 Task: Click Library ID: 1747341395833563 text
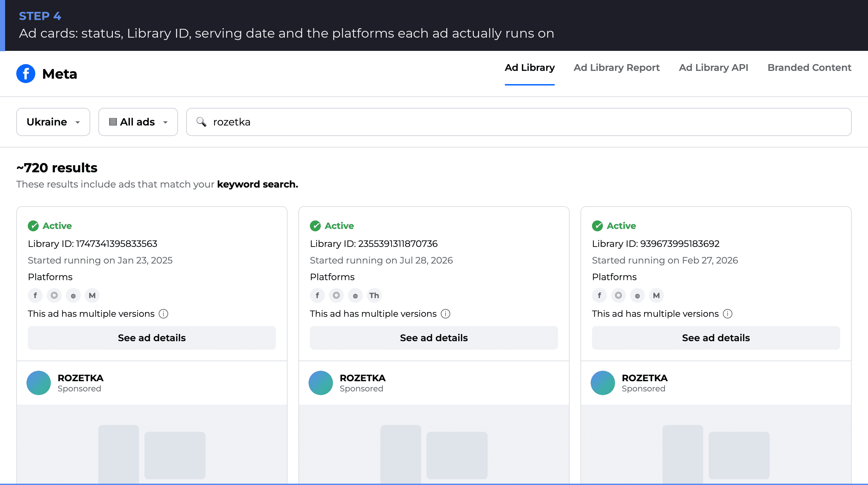pyautogui.click(x=93, y=244)
